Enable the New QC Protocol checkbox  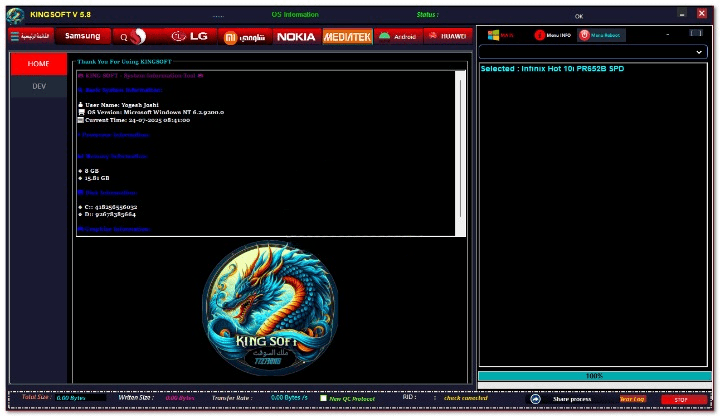[x=324, y=398]
